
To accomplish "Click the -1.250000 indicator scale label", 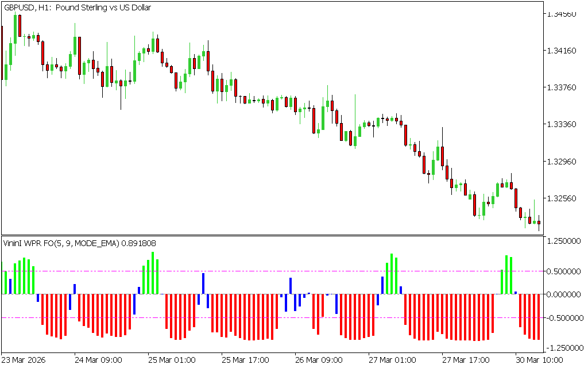I will coord(563,348).
